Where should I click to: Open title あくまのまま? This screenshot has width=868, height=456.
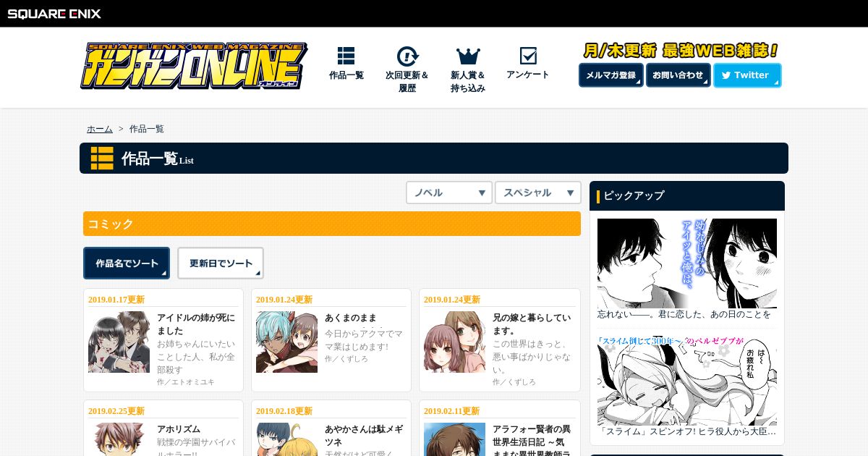tap(351, 318)
